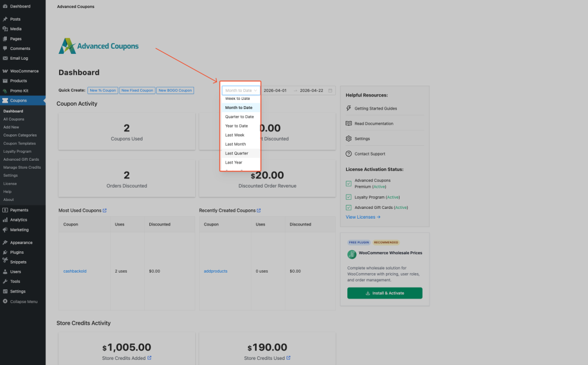Select Last Quarter option
Image resolution: width=588 pixels, height=365 pixels.
point(241,153)
